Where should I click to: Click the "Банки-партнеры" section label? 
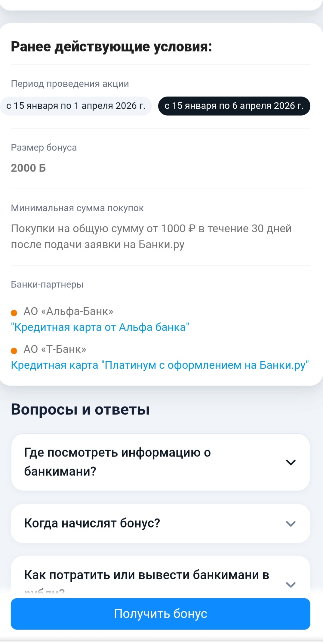47,284
